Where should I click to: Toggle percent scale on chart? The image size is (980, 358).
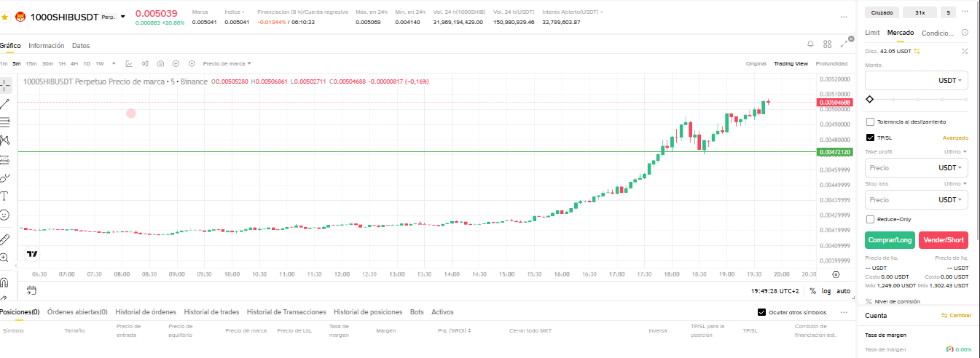point(812,290)
